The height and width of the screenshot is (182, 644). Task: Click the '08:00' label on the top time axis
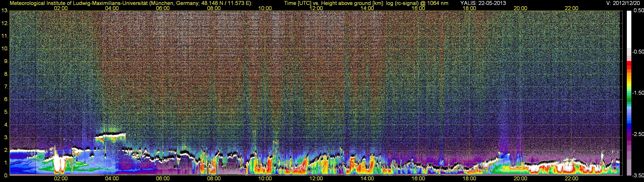[x=214, y=8]
